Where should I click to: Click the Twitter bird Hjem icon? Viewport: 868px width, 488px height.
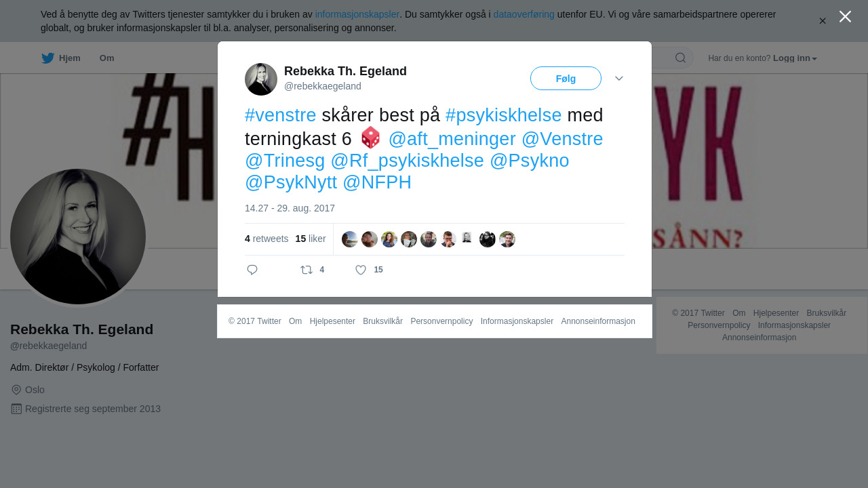[x=47, y=58]
